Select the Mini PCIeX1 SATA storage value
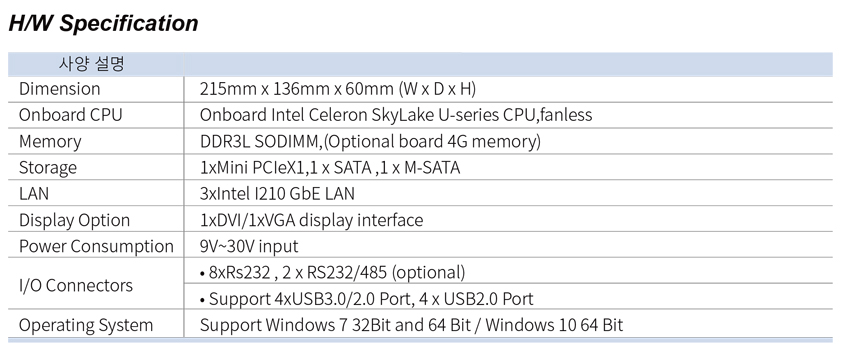Image resolution: width=850 pixels, height=361 pixels. (330, 167)
